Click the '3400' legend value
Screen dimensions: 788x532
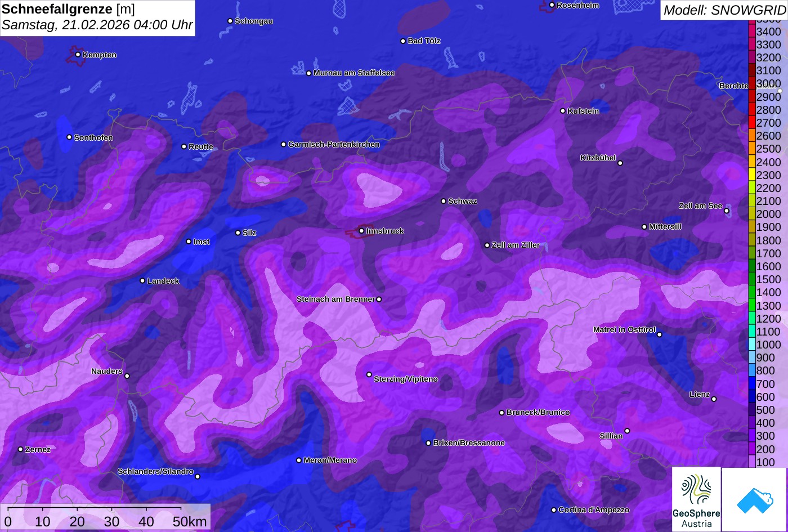(769, 32)
